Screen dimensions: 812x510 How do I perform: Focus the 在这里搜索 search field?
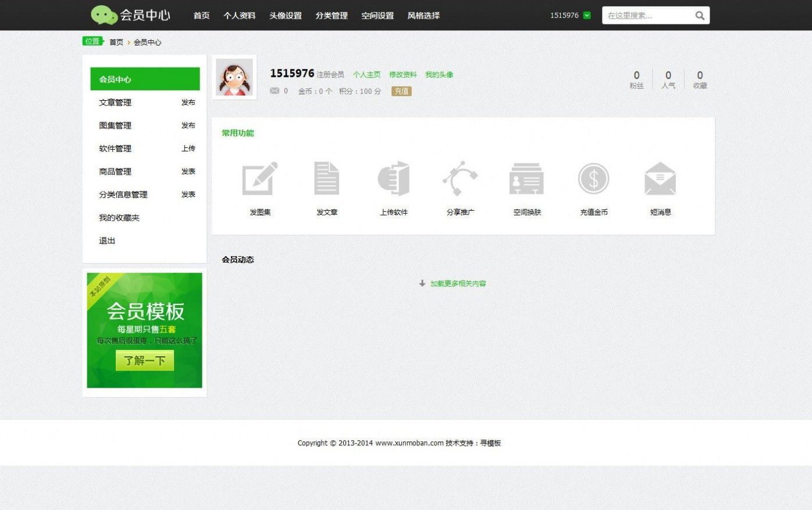point(647,16)
